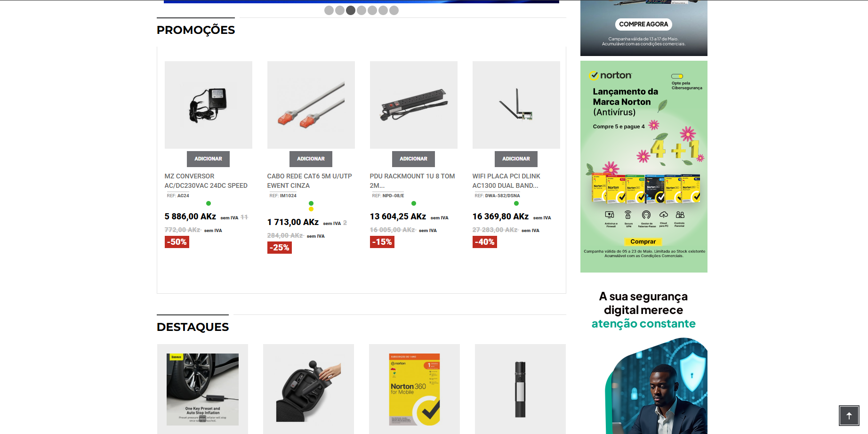Add Cabo Rede CAT6 to cart
This screenshot has height=434, width=868.
(311, 159)
